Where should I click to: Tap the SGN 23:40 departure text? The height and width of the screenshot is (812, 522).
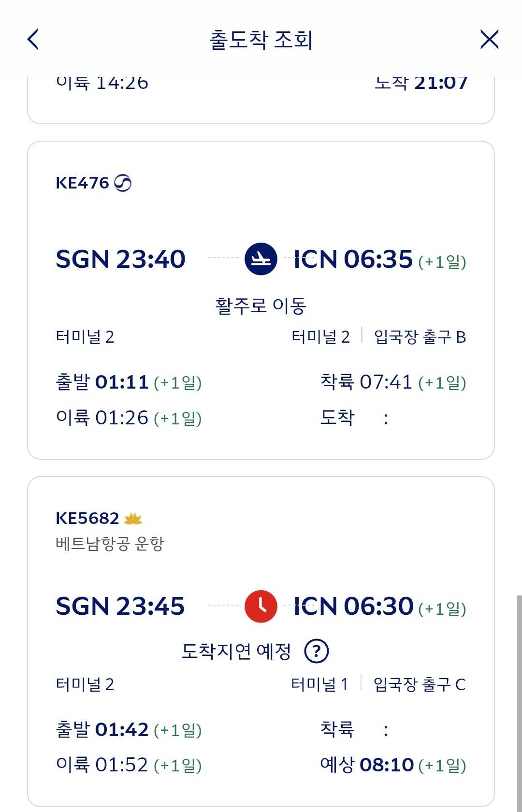pos(120,259)
